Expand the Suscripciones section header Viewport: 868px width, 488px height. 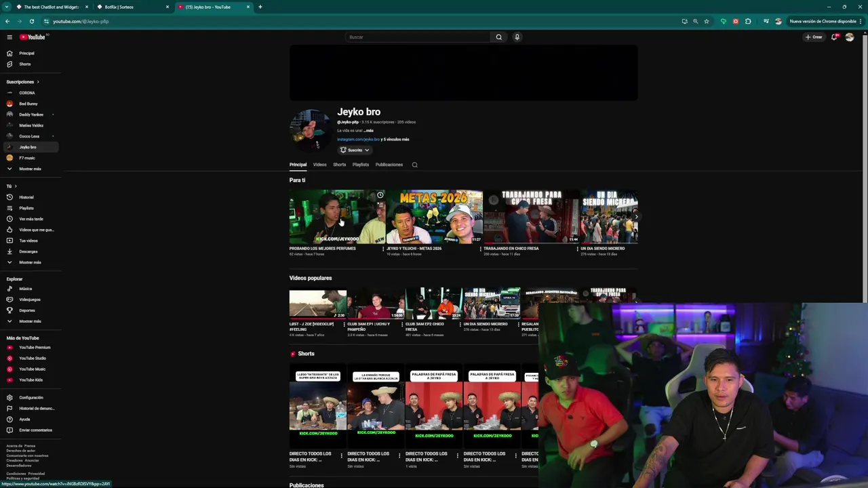tap(22, 82)
